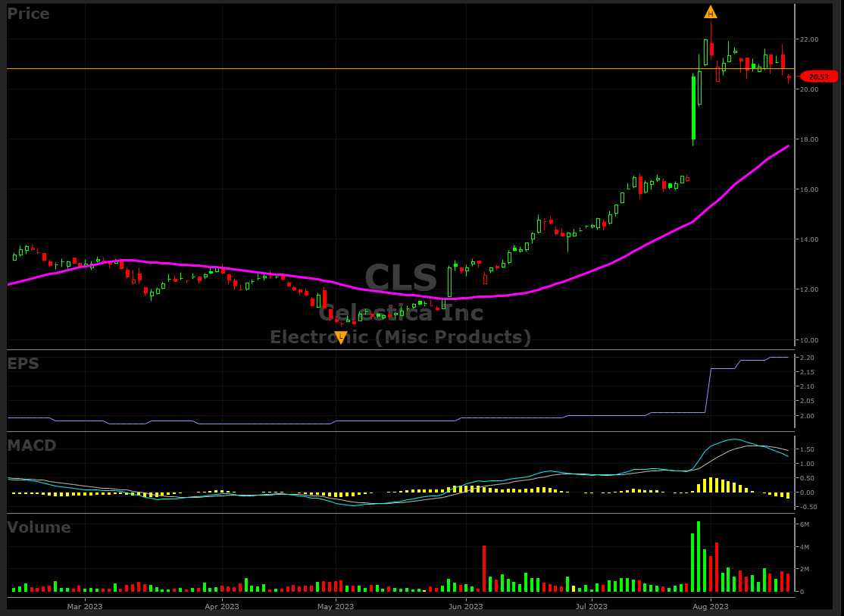Click the tall red June volume spike

point(483,568)
